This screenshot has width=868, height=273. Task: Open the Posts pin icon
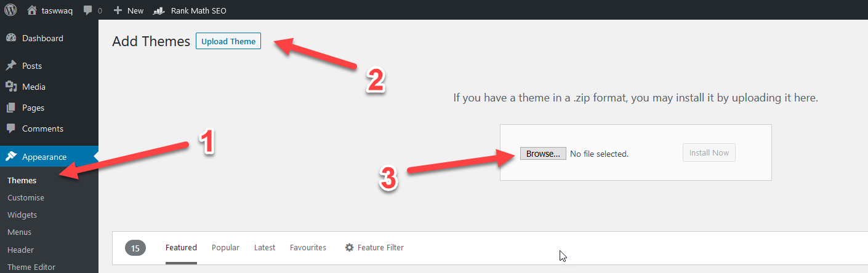[x=11, y=66]
